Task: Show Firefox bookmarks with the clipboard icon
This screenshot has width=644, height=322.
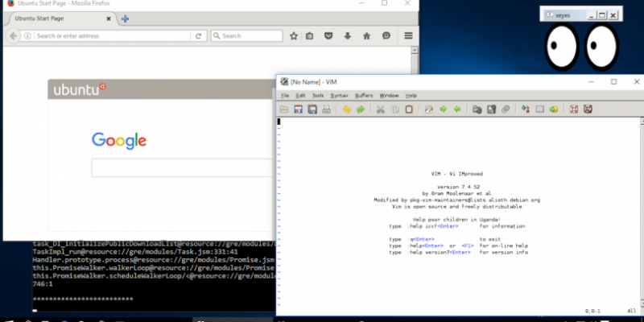Action: point(310,36)
